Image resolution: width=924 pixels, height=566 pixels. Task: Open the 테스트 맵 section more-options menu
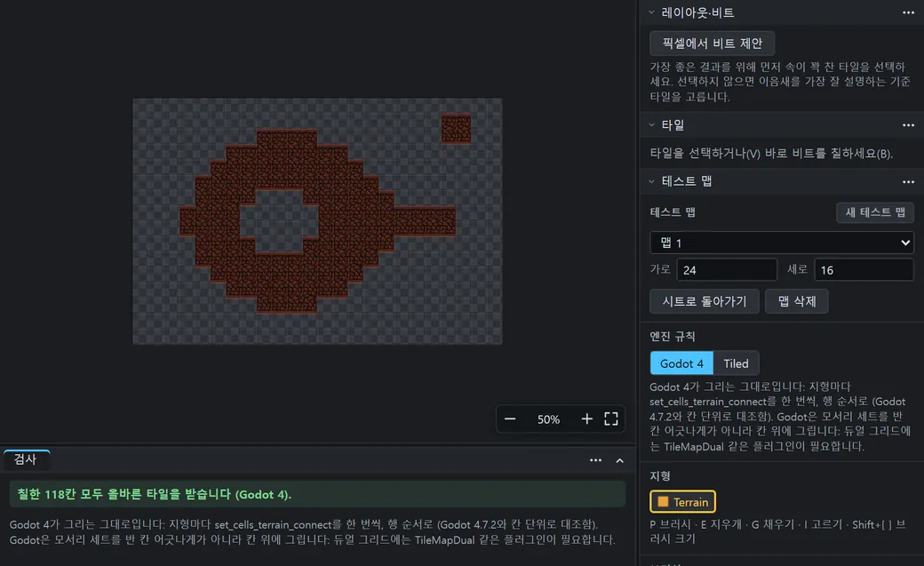pos(908,181)
